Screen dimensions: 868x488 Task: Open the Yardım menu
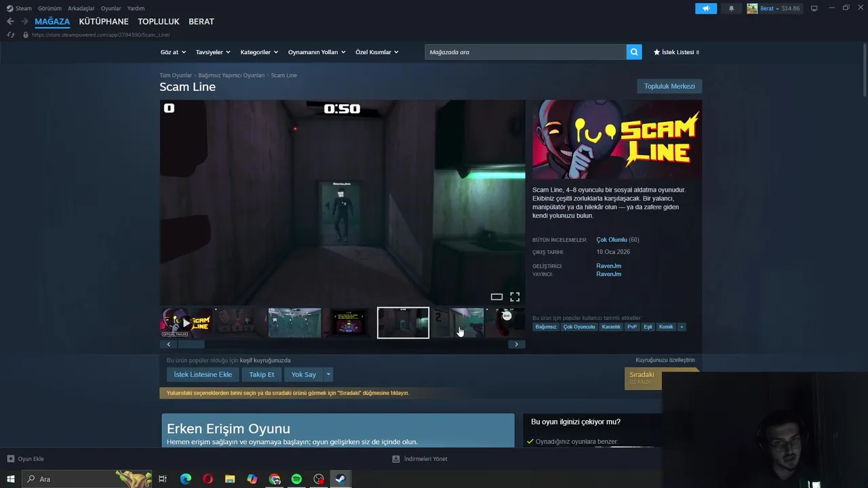(136, 8)
